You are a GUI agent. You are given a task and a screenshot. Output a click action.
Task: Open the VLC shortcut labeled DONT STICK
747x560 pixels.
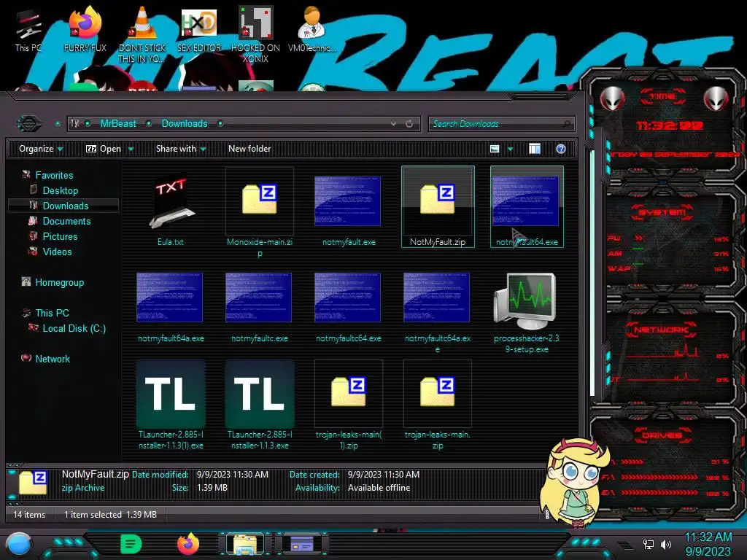point(142,34)
